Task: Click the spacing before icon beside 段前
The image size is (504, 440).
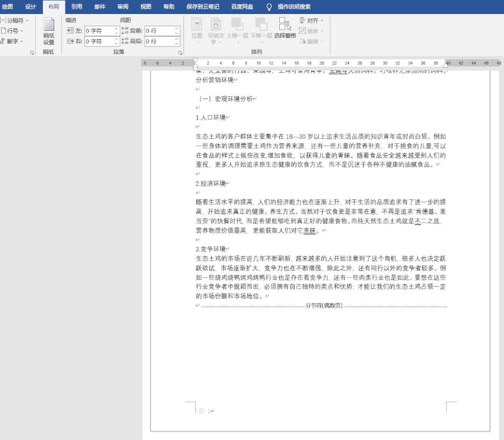Action: tap(125, 31)
